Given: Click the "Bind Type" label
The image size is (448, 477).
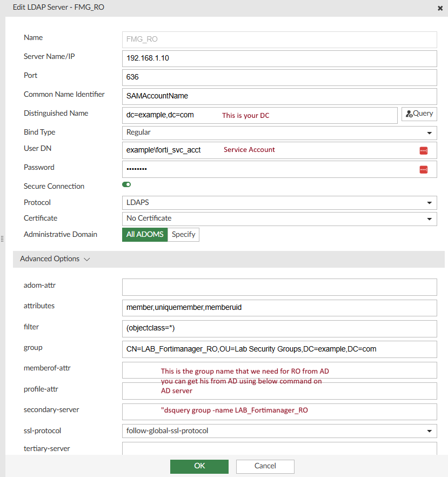Looking at the screenshot, I should (39, 132).
